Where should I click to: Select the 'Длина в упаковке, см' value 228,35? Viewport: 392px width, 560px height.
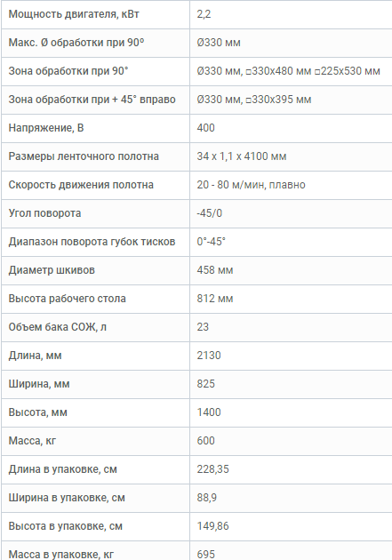click(212, 469)
